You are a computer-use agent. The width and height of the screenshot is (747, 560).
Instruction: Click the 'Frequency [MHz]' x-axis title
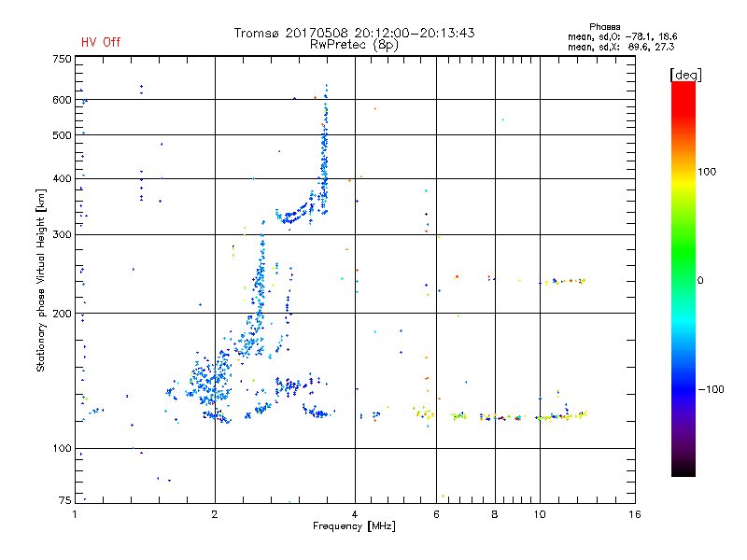[x=354, y=526]
